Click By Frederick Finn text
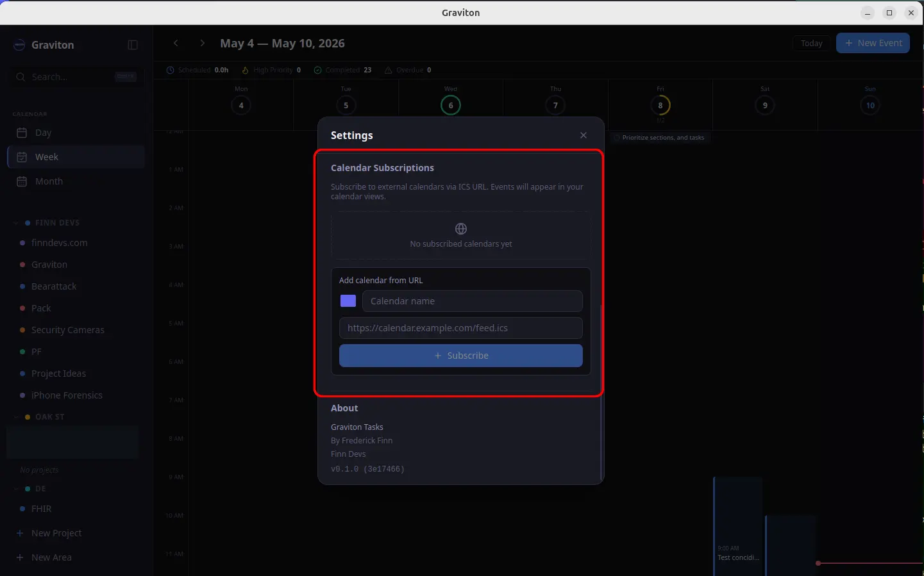 click(x=362, y=441)
